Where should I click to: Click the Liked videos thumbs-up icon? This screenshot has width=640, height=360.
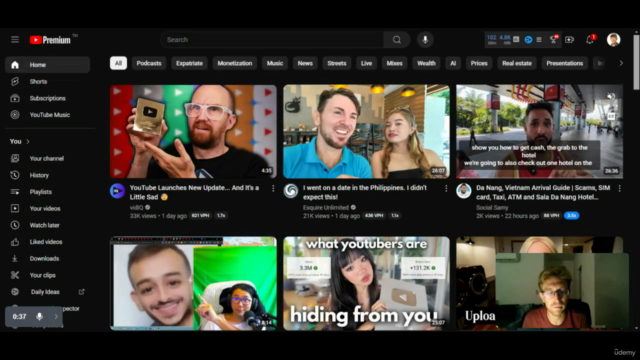pos(15,242)
